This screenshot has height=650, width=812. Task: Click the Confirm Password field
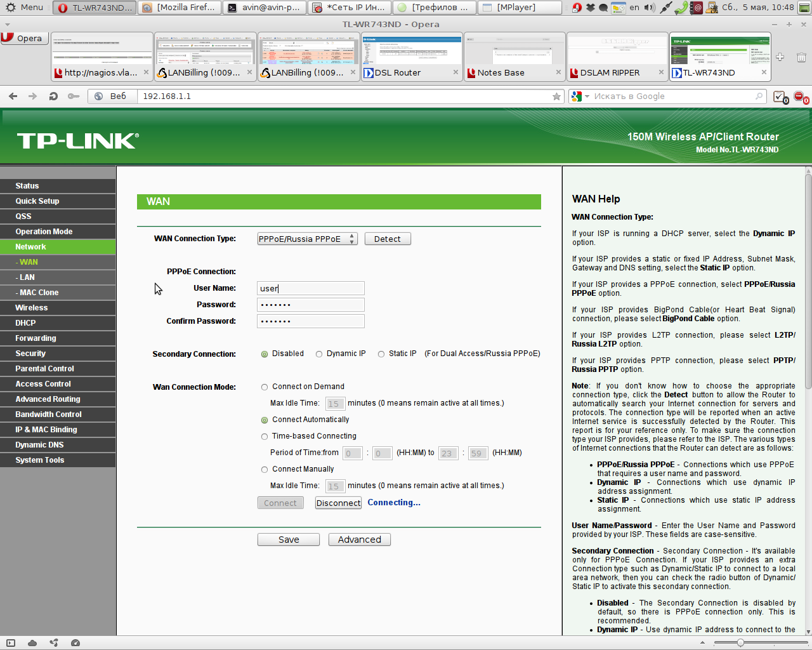311,321
